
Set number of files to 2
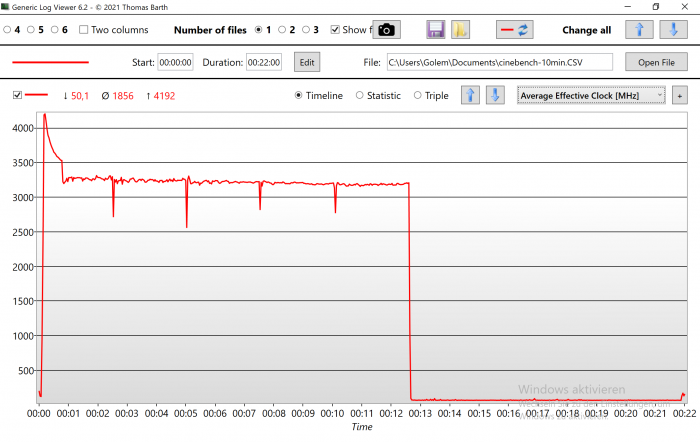(x=283, y=30)
